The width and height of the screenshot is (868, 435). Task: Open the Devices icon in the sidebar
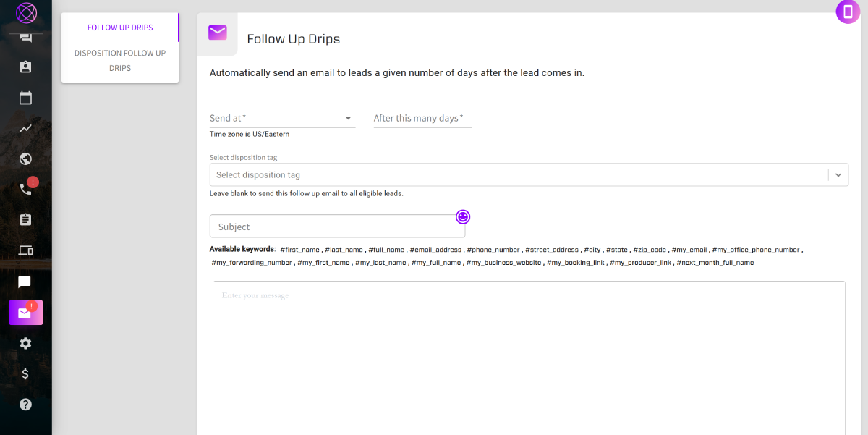tap(25, 250)
